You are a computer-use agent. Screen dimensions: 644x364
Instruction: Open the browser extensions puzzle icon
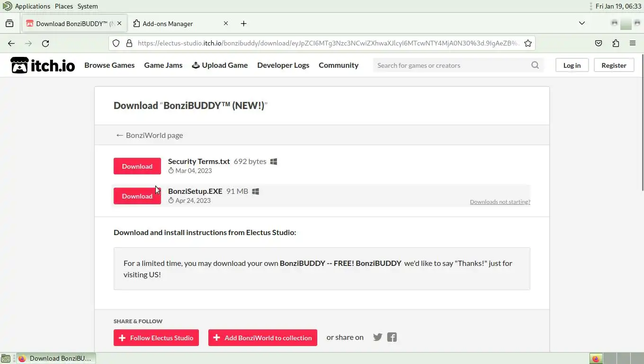coord(616,43)
